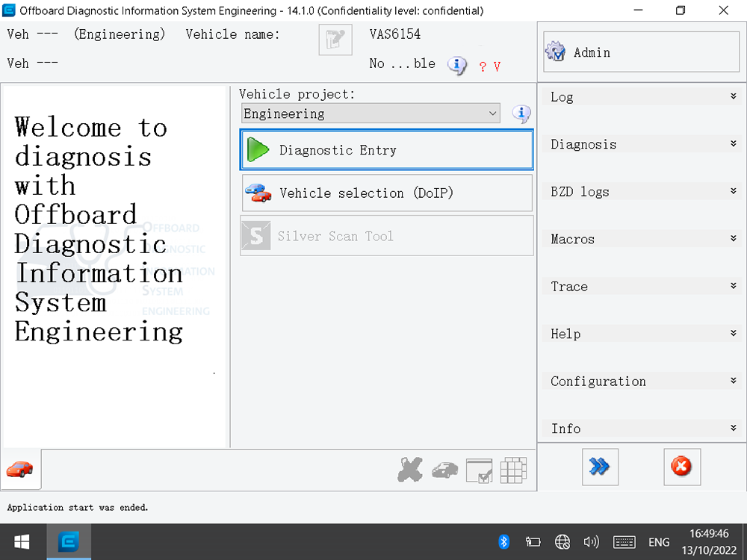Click the red question mark V status indicator
This screenshot has width=747, height=560.
pyautogui.click(x=490, y=66)
